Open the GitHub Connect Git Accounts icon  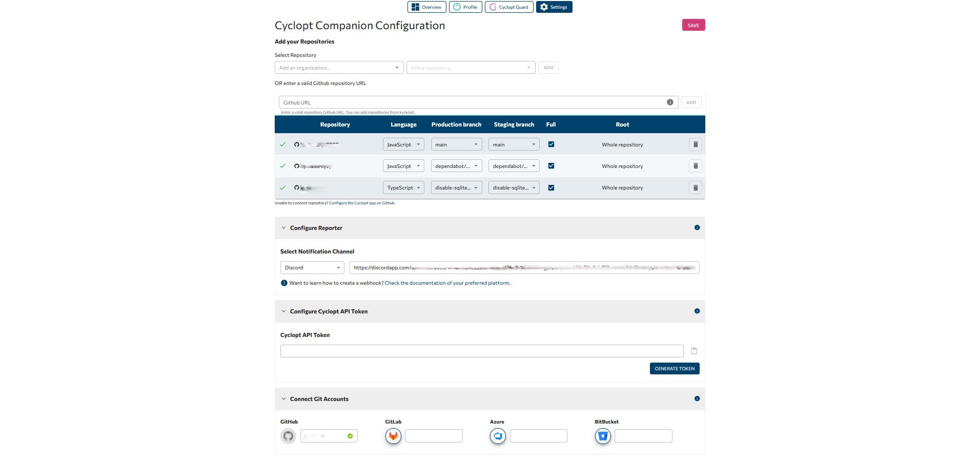pos(288,436)
